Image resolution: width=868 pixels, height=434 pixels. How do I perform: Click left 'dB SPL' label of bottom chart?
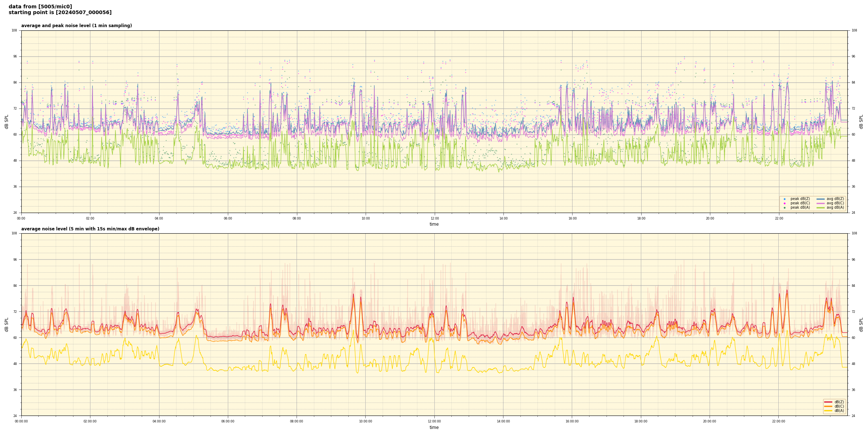pos(7,324)
